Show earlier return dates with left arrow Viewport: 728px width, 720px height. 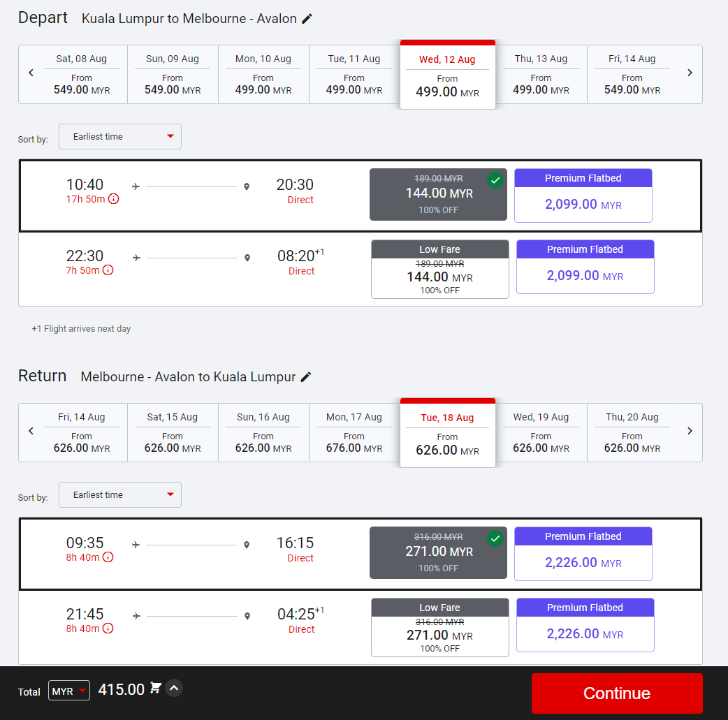click(31, 431)
